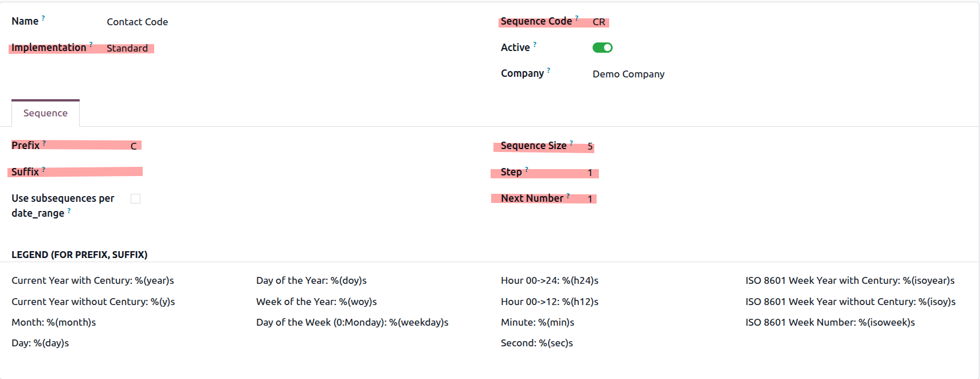The image size is (980, 379).
Task: Open the Company field showing Demo Company
Action: pos(628,74)
